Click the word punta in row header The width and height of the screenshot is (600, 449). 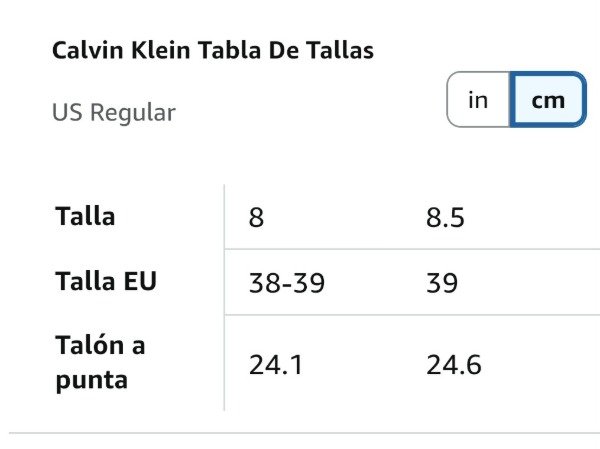[x=91, y=380]
